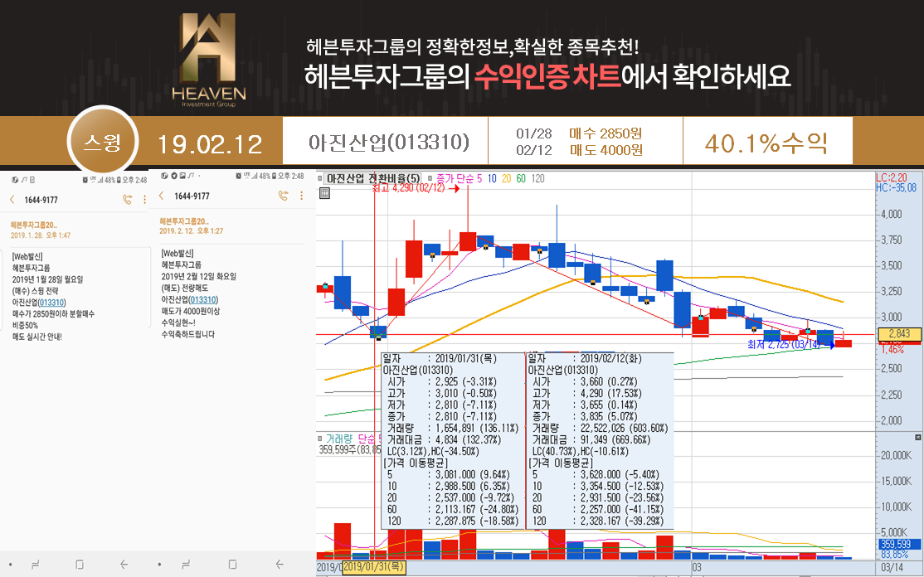Click 03/14 date on time axis
The width and height of the screenshot is (924, 577).
point(892,568)
